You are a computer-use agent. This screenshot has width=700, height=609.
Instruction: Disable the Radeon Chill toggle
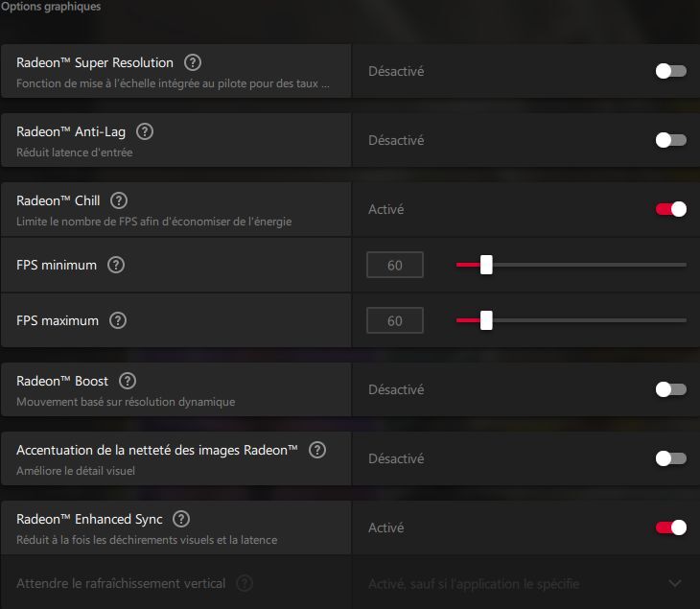(x=670, y=209)
